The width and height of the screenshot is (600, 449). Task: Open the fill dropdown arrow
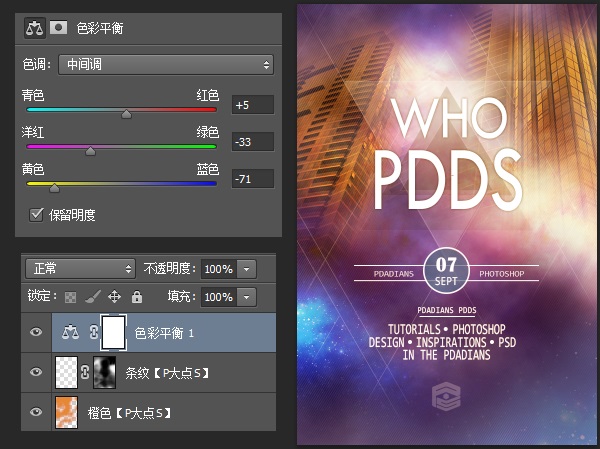coord(247,297)
